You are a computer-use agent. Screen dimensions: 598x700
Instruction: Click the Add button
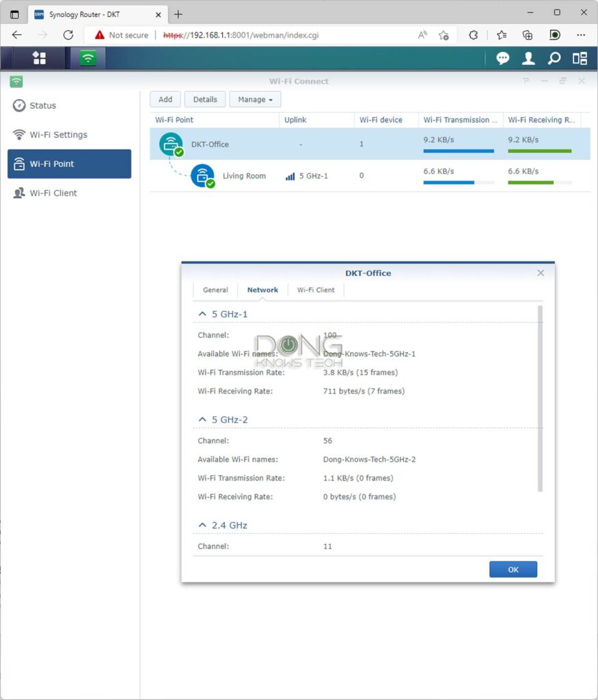click(165, 100)
